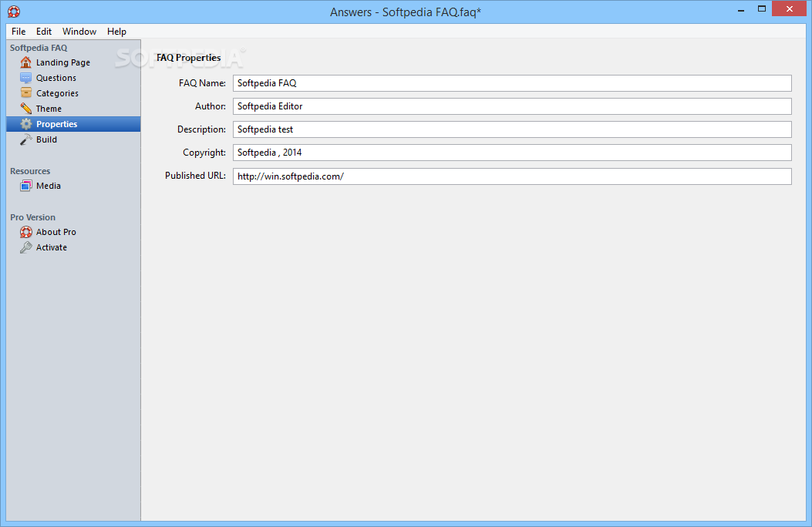Click the Description input field
The width and height of the screenshot is (812, 527).
[x=512, y=129]
